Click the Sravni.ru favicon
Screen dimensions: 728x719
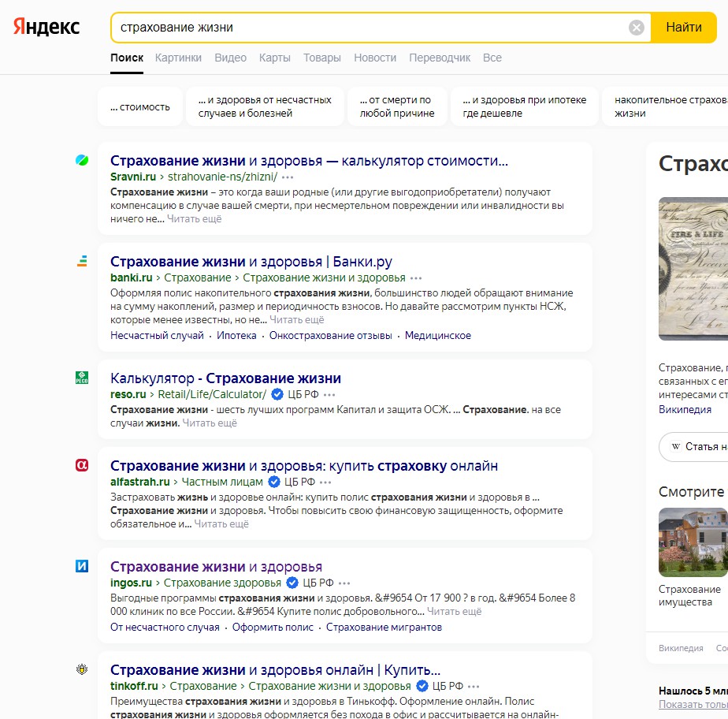click(82, 160)
